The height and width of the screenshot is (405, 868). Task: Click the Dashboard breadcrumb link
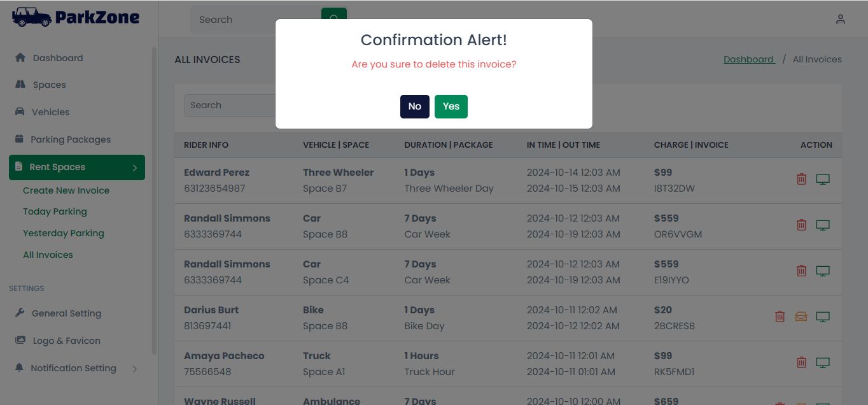pyautogui.click(x=749, y=59)
